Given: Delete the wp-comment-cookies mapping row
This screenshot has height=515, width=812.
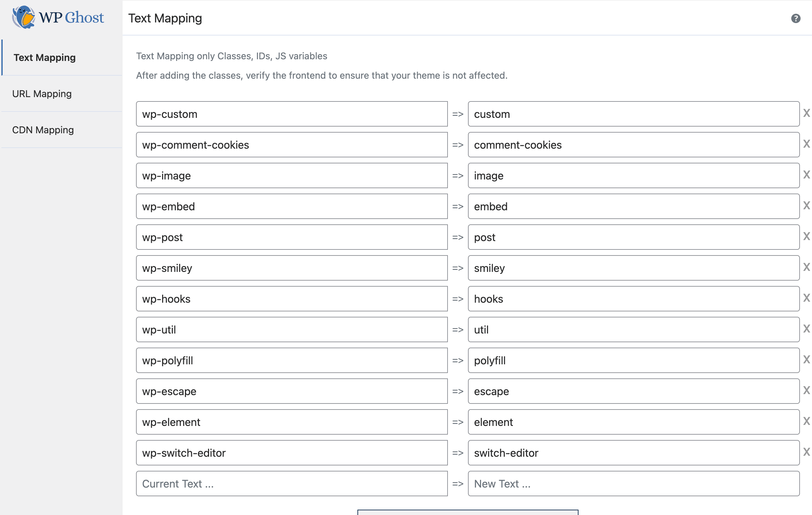Looking at the screenshot, I should click(806, 144).
